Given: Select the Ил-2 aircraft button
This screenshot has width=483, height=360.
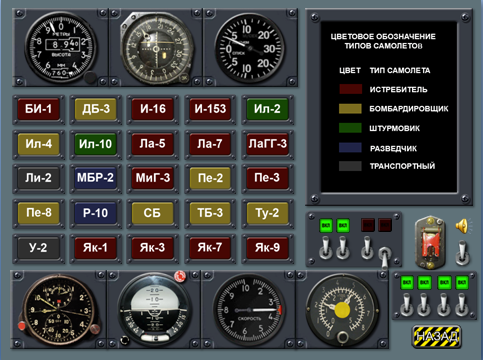Looking at the screenshot, I should point(267,109).
